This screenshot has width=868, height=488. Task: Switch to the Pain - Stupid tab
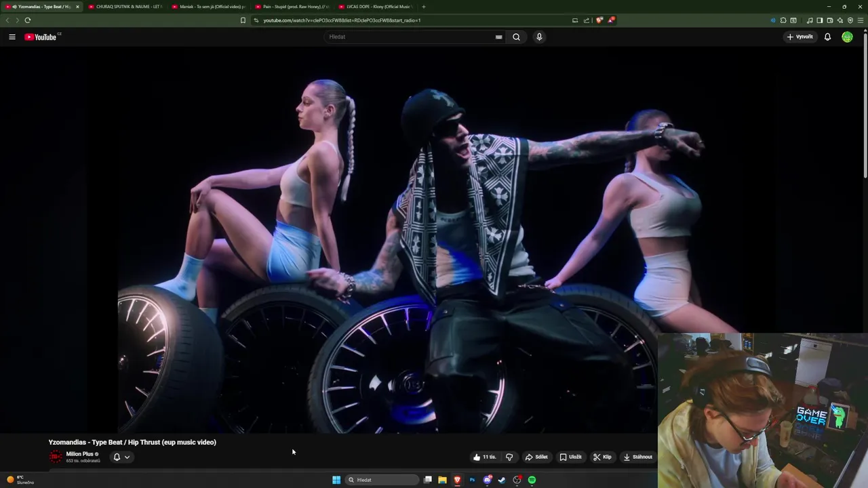pos(292,7)
